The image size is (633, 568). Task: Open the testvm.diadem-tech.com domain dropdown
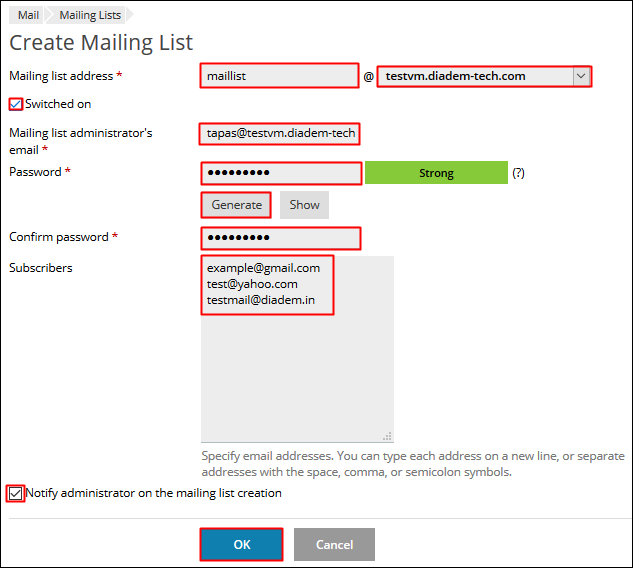tap(580, 76)
